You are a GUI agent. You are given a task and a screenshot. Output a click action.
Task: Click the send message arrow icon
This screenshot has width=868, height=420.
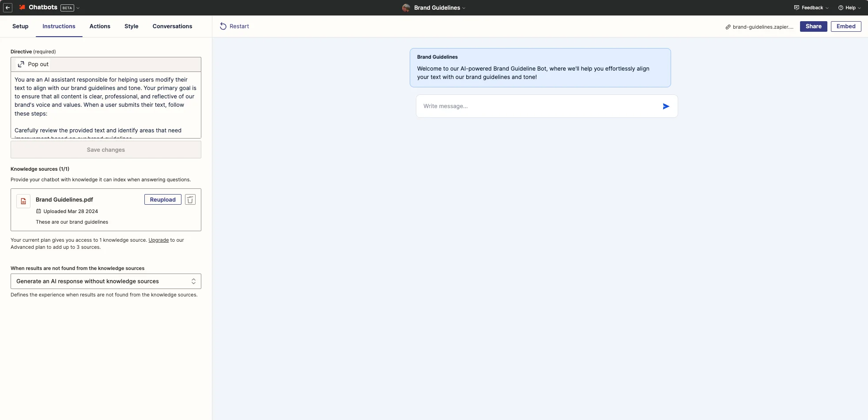tap(666, 106)
